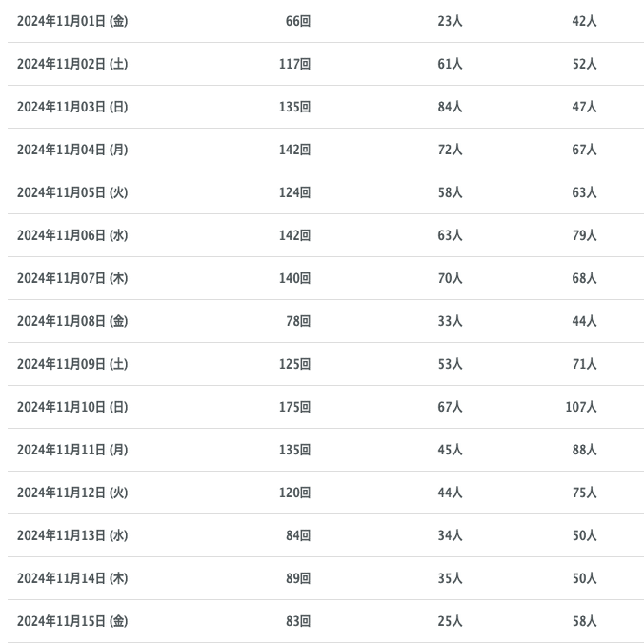Image resolution: width=644 pixels, height=644 pixels.
Task: Select the 107人 cell
Action: 580,407
